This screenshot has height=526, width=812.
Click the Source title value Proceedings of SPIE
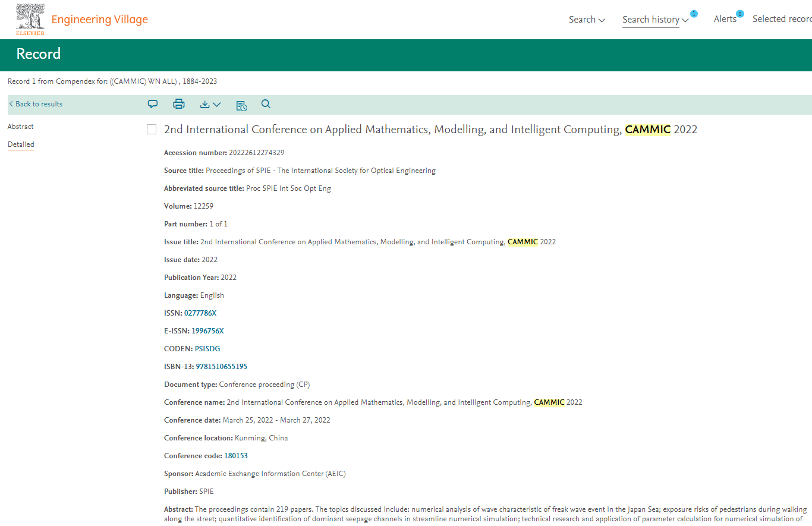point(320,171)
